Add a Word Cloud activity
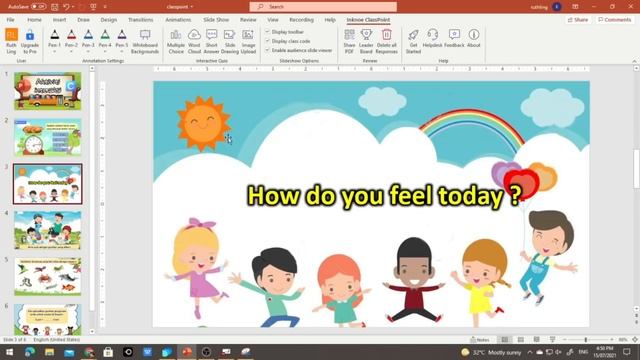 tap(194, 42)
